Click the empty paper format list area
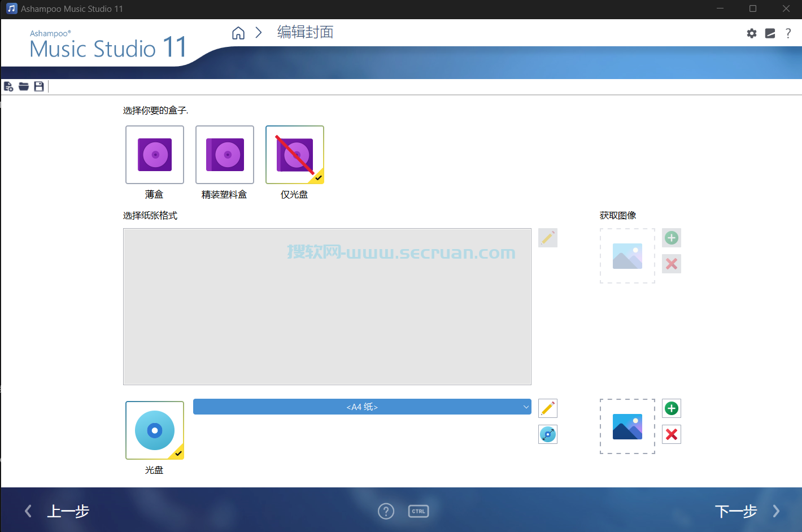 [327, 307]
